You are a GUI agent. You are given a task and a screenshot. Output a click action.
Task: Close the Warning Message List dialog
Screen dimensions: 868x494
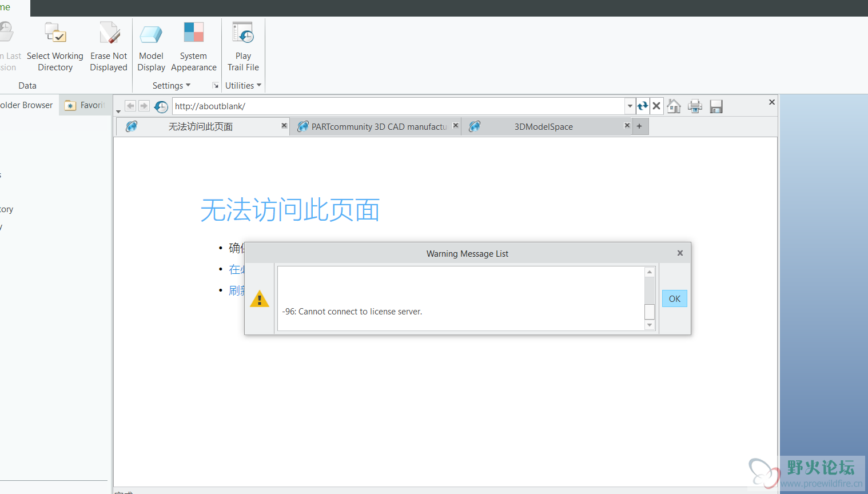click(x=680, y=253)
